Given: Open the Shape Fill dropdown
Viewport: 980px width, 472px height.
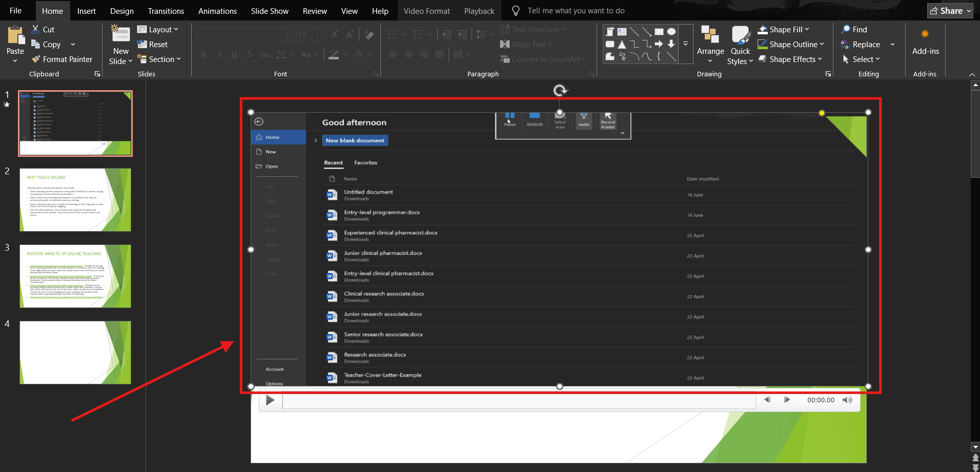Looking at the screenshot, I should (784, 29).
